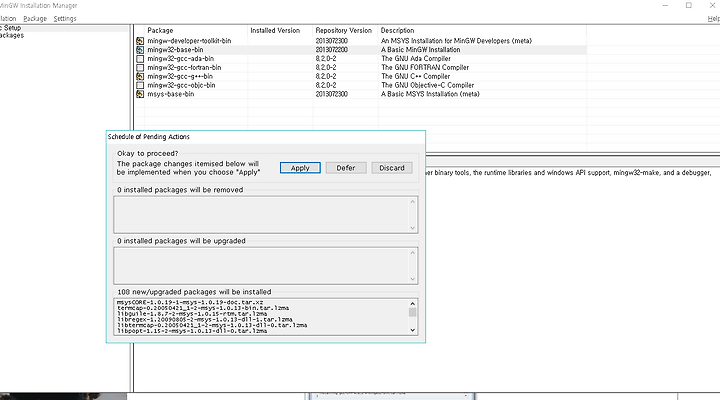Check the mingw32-gcc-ada-bin package box
Screen dimensions: 720x400
click(x=140, y=59)
